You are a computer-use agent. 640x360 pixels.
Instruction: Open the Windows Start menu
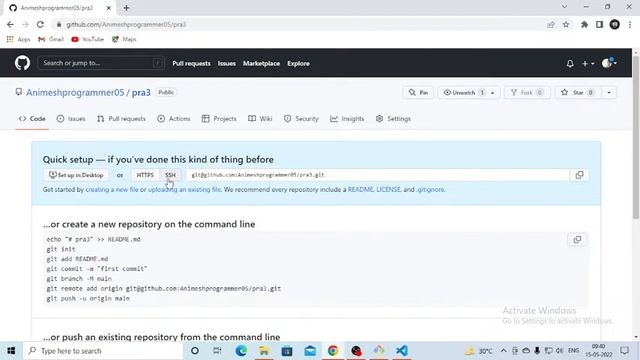11,351
